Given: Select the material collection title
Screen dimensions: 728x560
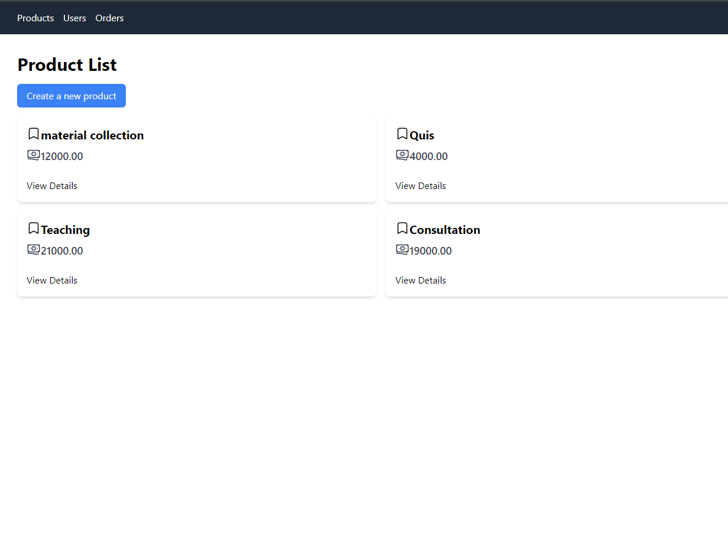Looking at the screenshot, I should click(x=92, y=135).
